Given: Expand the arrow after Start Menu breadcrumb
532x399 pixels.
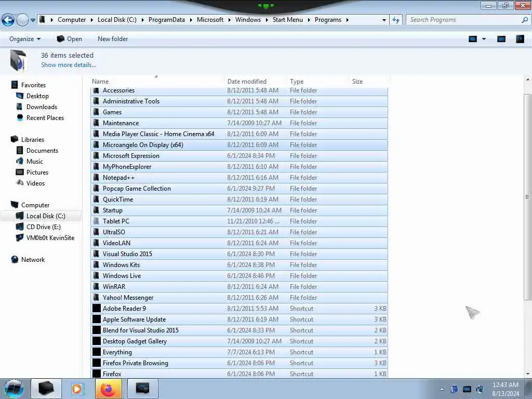Looking at the screenshot, I should coord(309,20).
